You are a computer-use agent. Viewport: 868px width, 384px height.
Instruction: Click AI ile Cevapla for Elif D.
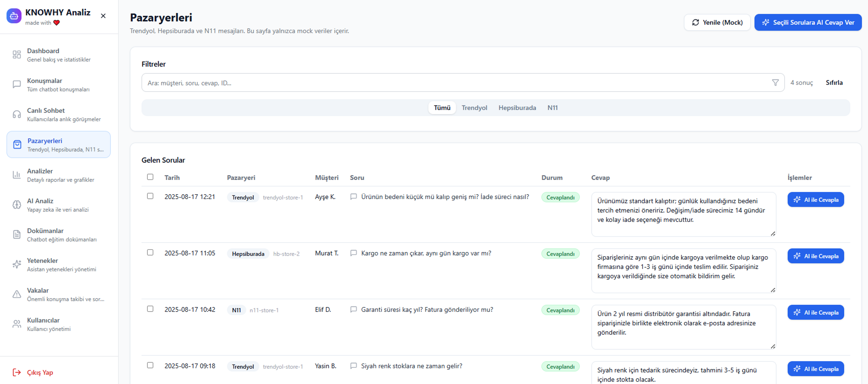[x=816, y=312]
